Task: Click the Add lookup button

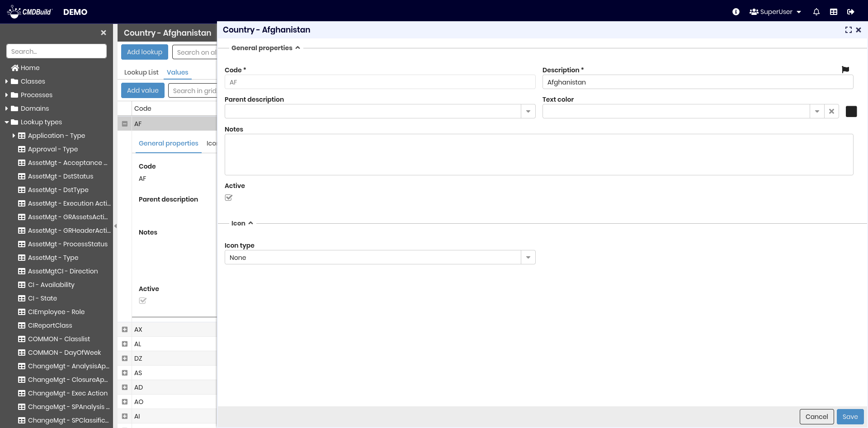Action: click(x=144, y=52)
